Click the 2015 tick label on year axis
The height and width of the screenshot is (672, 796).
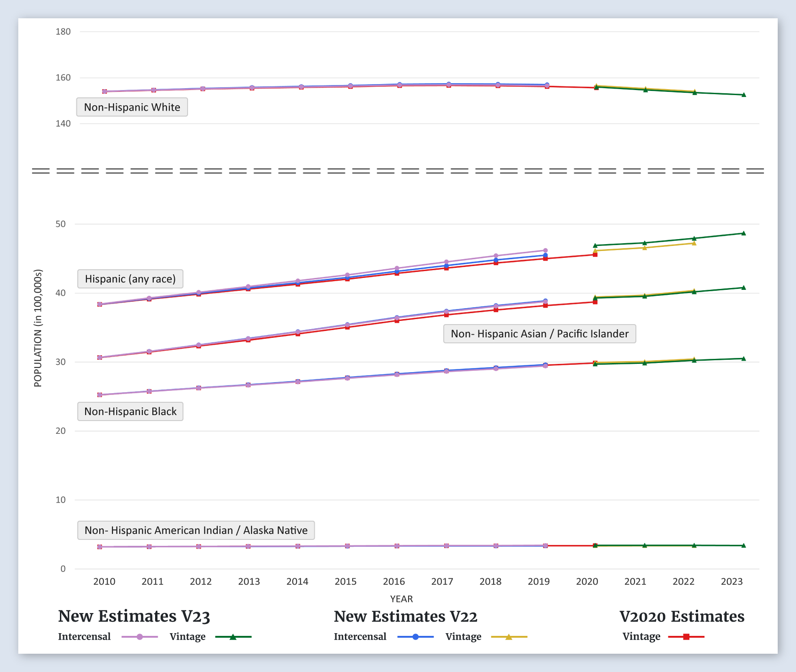(x=345, y=581)
